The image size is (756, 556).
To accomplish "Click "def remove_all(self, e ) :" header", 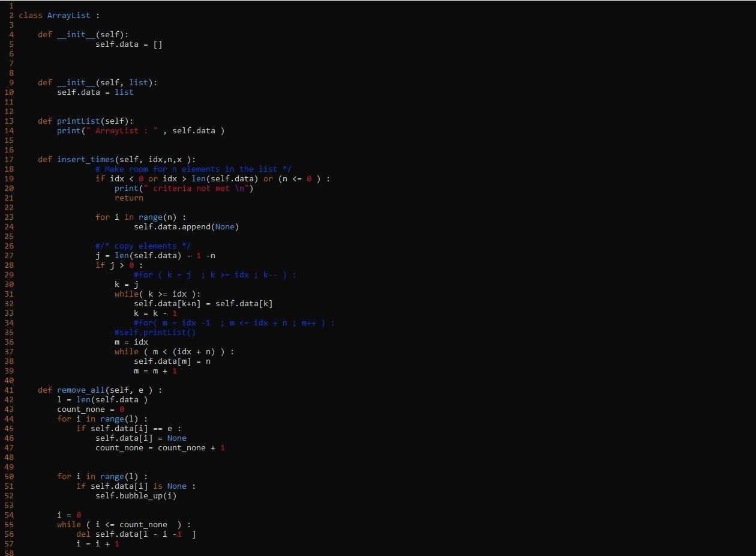I will point(100,390).
